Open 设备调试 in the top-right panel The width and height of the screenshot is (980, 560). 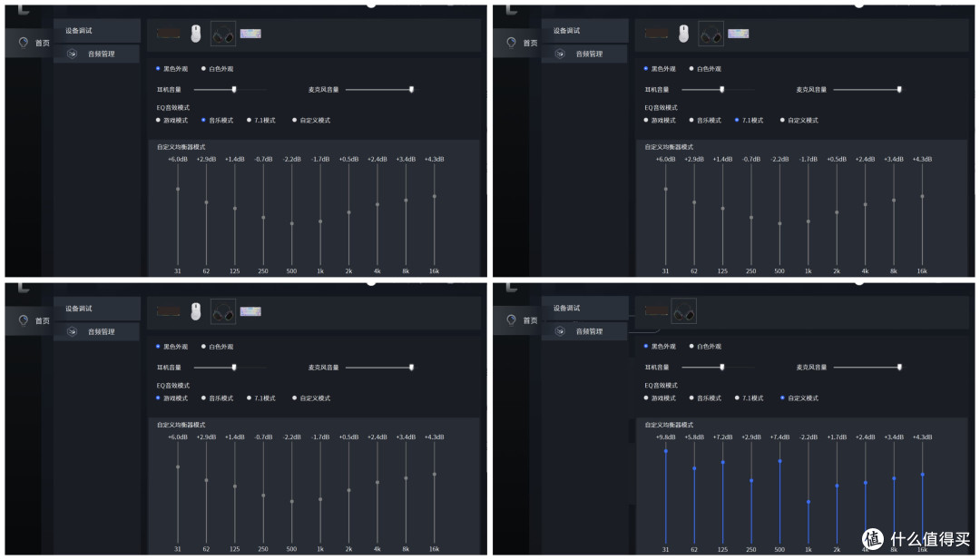584,31
